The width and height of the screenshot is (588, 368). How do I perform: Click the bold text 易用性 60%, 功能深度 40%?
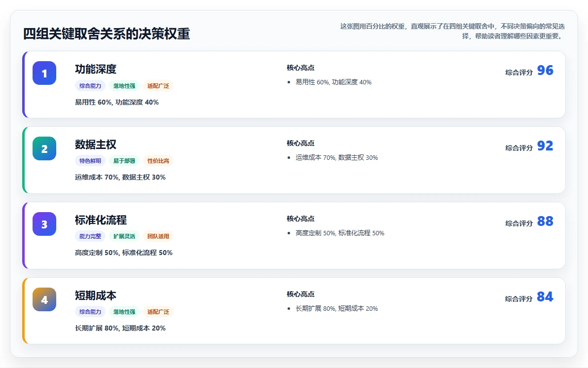[x=116, y=102]
